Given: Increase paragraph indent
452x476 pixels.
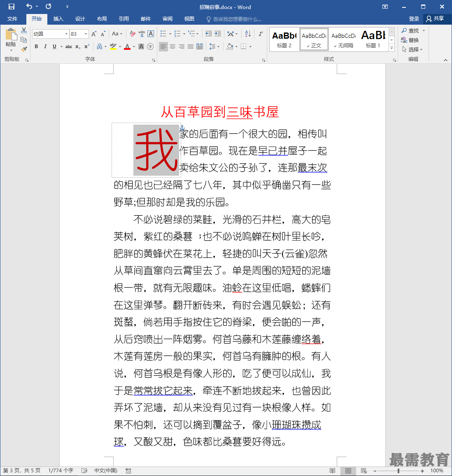Looking at the screenshot, I should 218,34.
